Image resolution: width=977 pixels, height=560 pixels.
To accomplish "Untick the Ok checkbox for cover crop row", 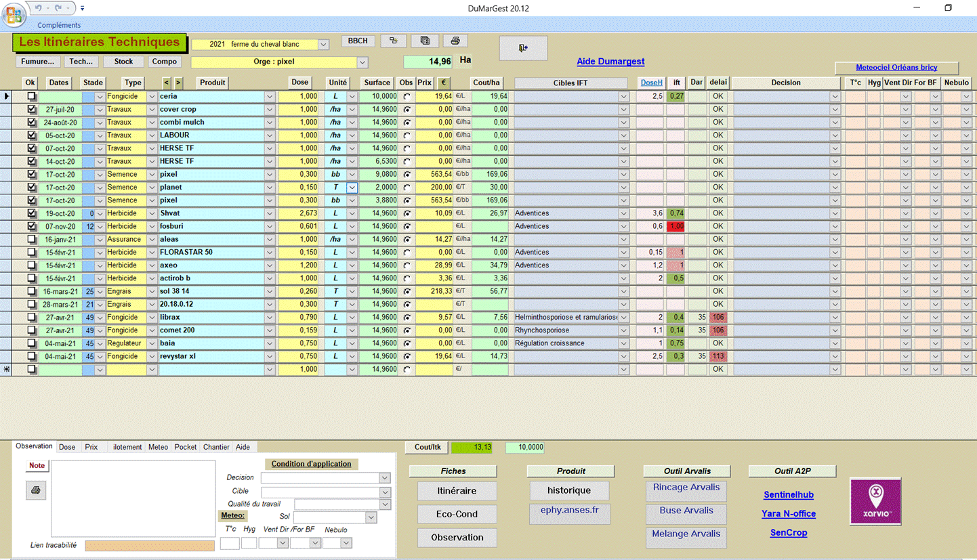I will pyautogui.click(x=31, y=110).
